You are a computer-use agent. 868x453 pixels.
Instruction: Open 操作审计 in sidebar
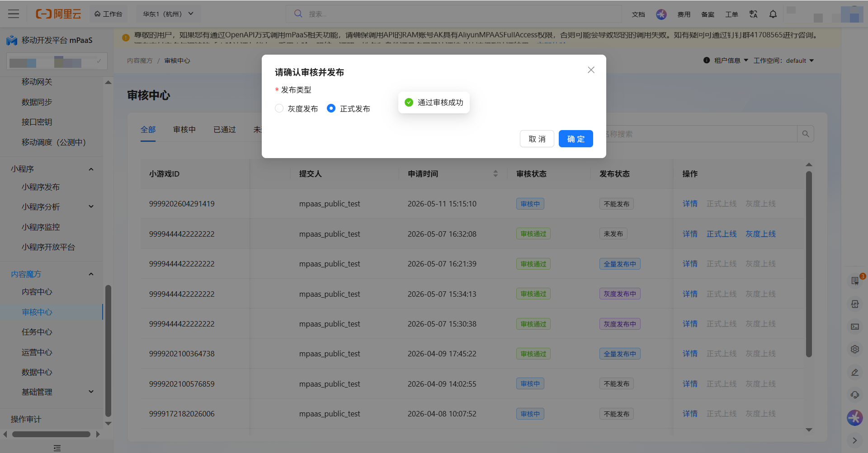pyautogui.click(x=26, y=419)
